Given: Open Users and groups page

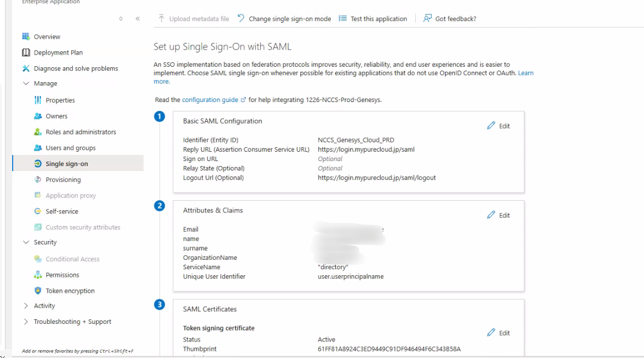Looking at the screenshot, I should point(71,148).
